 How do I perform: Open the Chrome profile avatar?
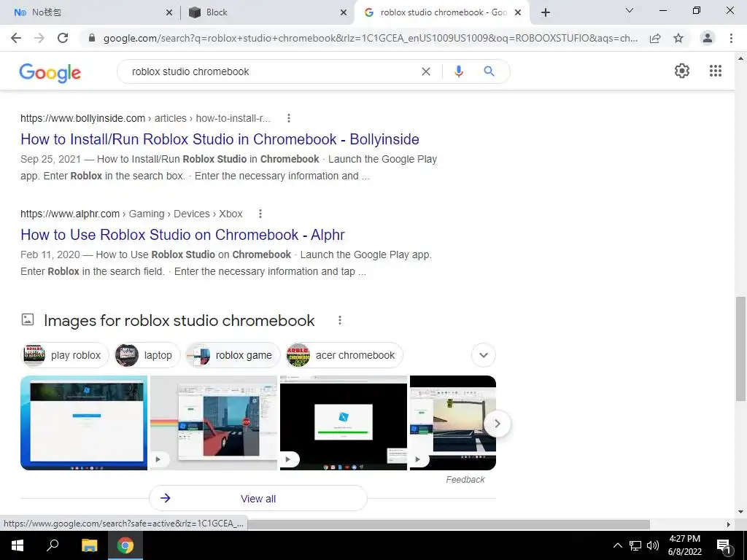[708, 38]
